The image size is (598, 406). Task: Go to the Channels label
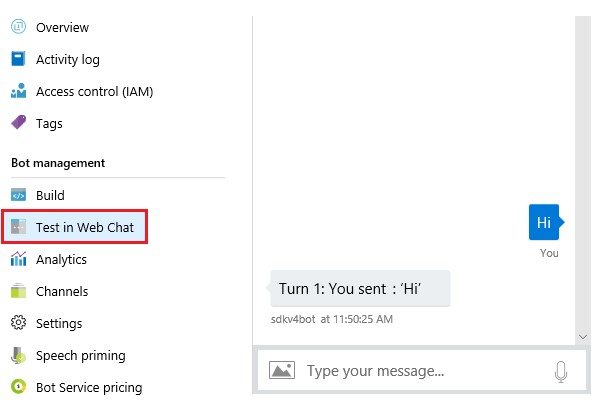(62, 291)
